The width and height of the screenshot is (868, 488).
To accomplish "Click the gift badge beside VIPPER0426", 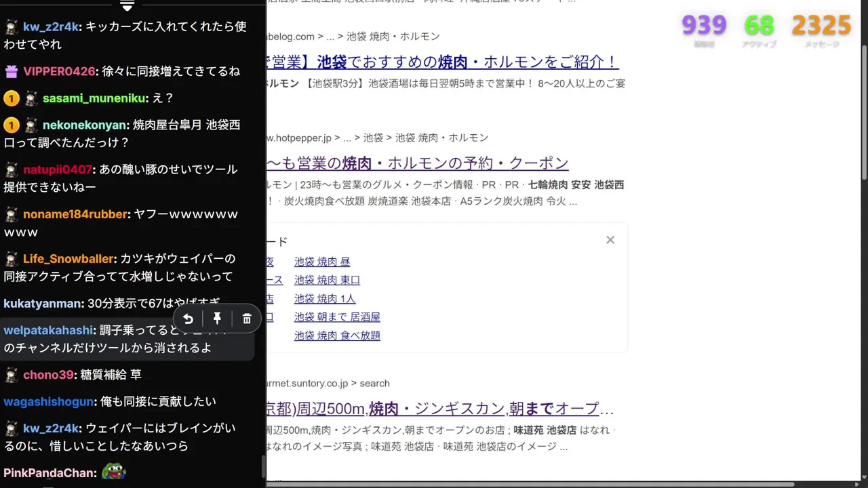I will pos(11,71).
